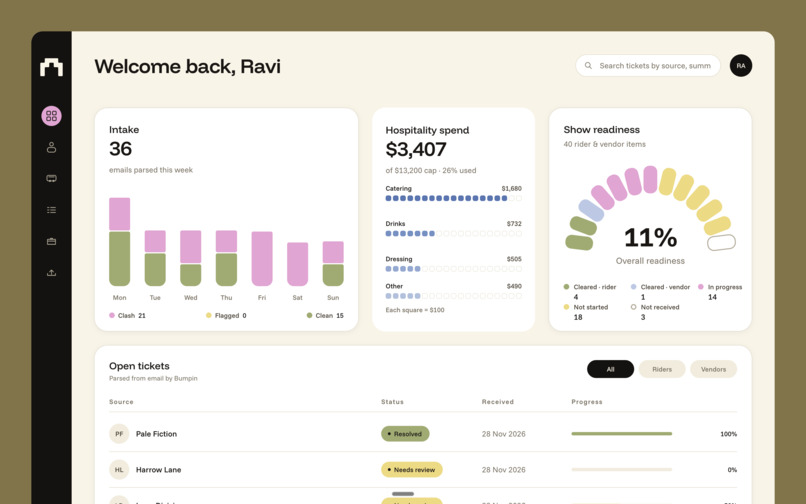The image size is (806, 504).
Task: Switch to the Vendors filter tab
Action: (x=713, y=369)
